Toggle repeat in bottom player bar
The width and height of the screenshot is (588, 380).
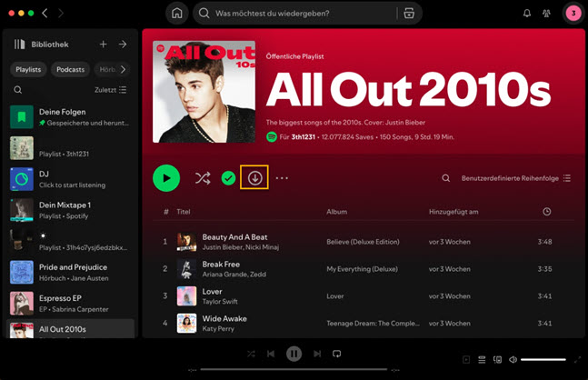[336, 354]
